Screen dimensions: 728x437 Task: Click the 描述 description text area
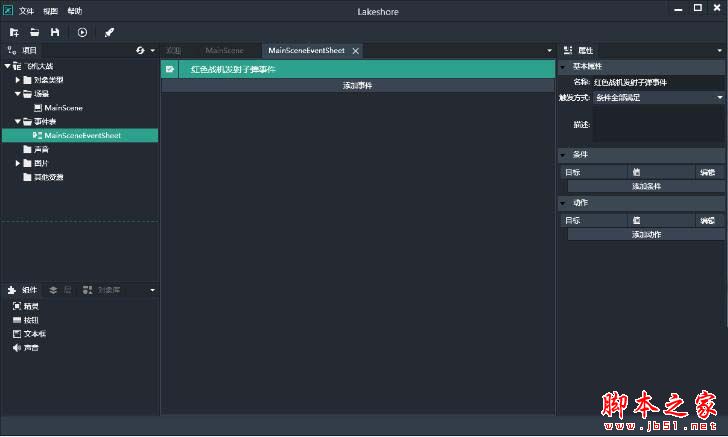(x=659, y=124)
